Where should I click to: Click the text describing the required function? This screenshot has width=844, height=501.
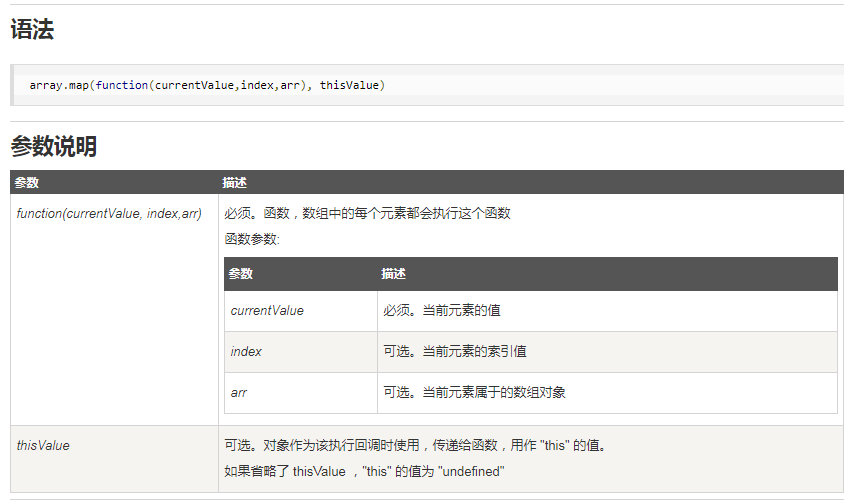tap(367, 213)
